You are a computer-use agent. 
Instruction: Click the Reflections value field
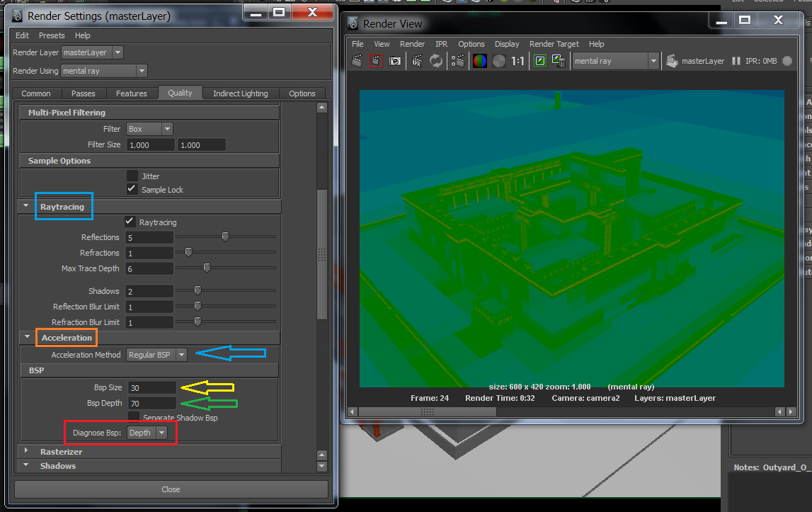149,237
